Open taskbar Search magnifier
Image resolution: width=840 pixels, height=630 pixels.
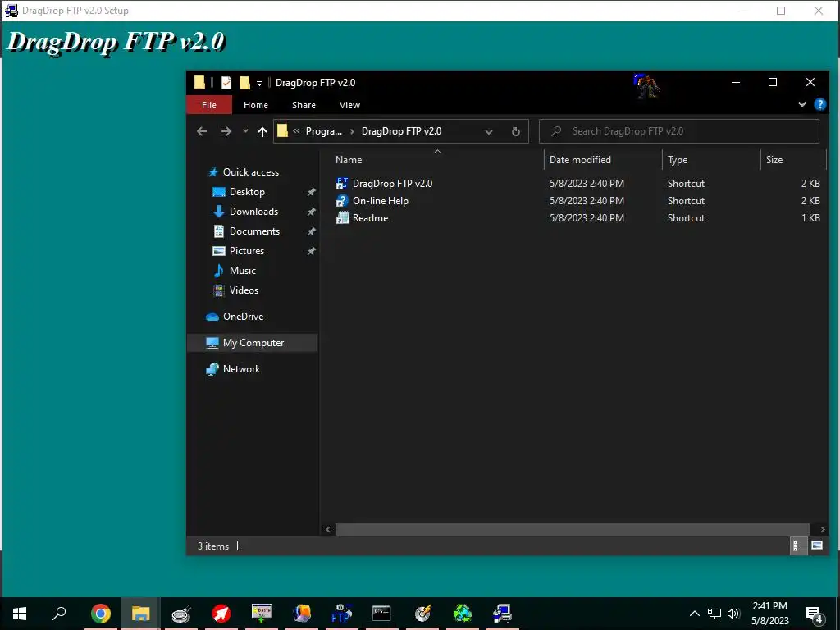(x=59, y=614)
